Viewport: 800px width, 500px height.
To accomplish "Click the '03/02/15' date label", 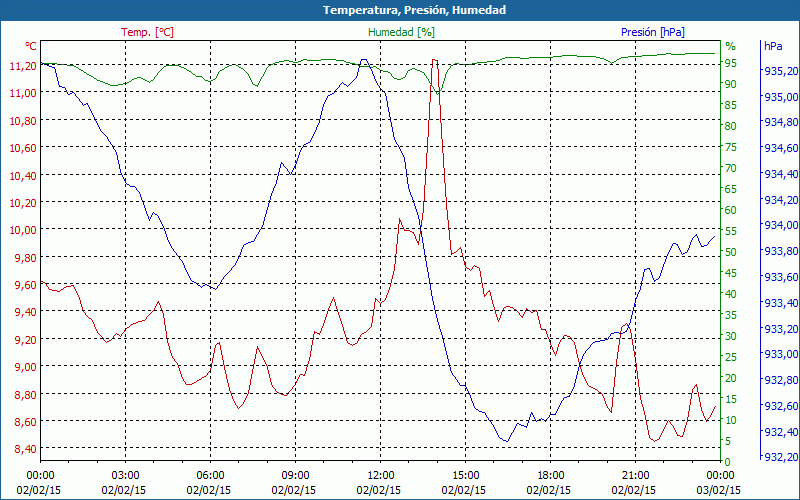I will [x=718, y=490].
